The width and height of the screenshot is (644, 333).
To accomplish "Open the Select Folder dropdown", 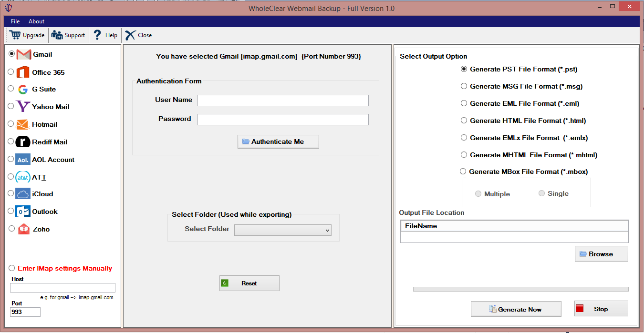I will 283,230.
